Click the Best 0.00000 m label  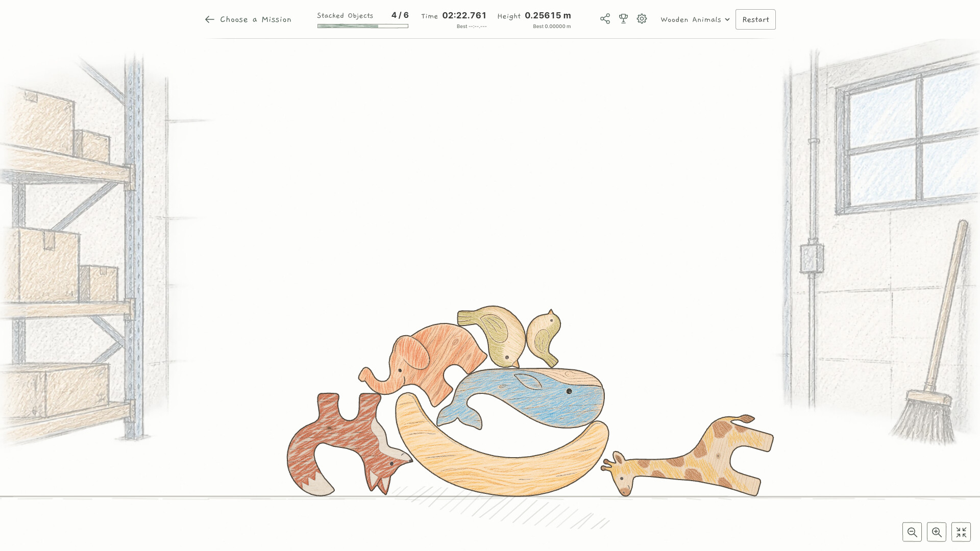coord(552,27)
